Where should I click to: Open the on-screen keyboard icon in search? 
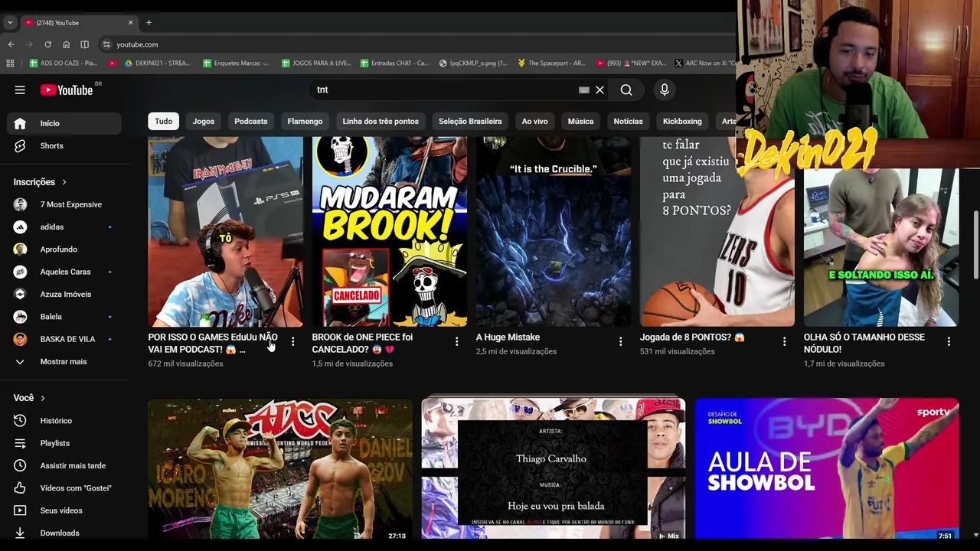pyautogui.click(x=584, y=90)
